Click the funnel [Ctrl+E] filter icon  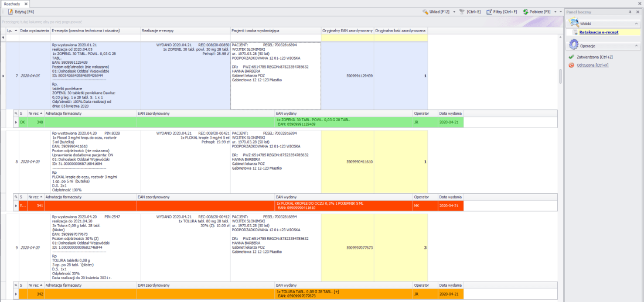(462, 12)
